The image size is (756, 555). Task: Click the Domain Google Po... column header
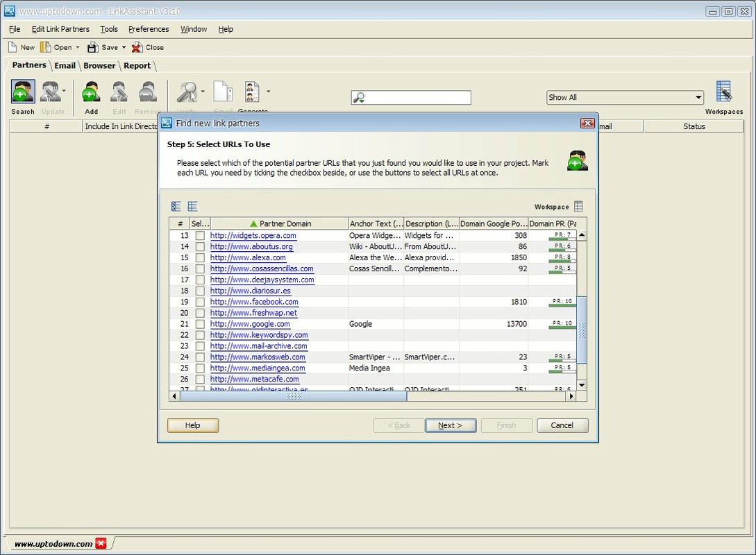pyautogui.click(x=494, y=223)
